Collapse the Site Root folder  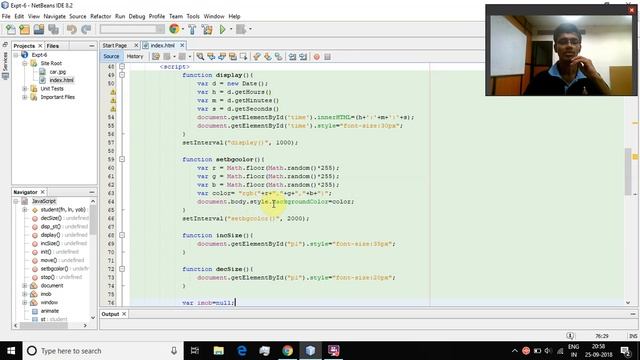point(24,63)
